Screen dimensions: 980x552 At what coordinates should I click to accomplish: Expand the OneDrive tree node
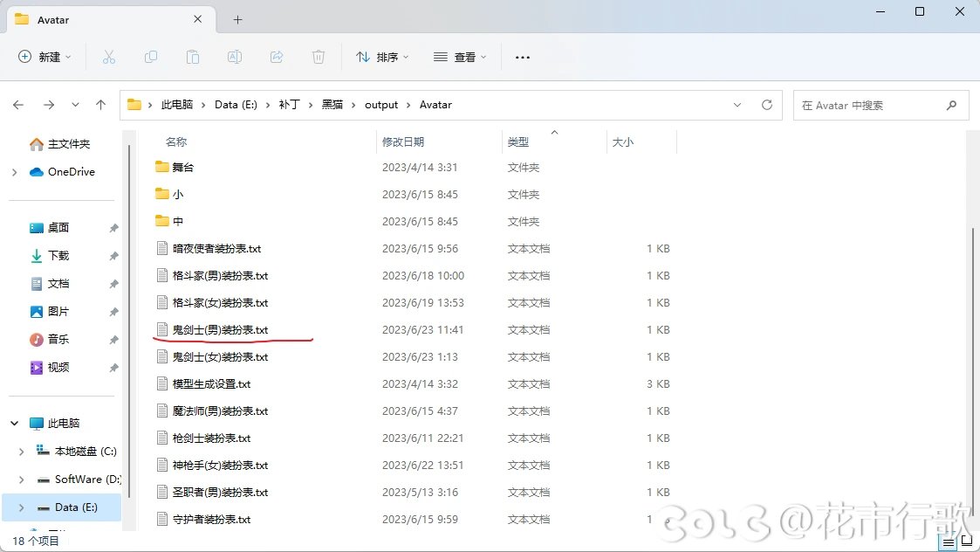[x=14, y=172]
